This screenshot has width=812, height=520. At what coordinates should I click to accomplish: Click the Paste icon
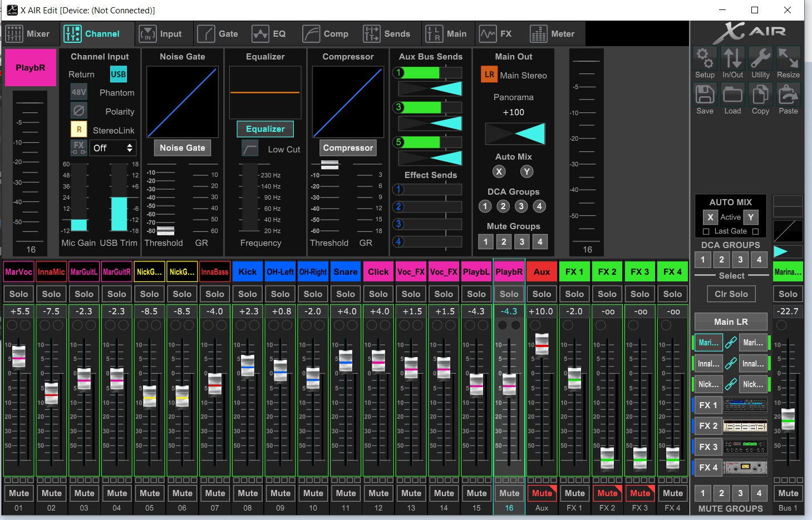(x=788, y=95)
